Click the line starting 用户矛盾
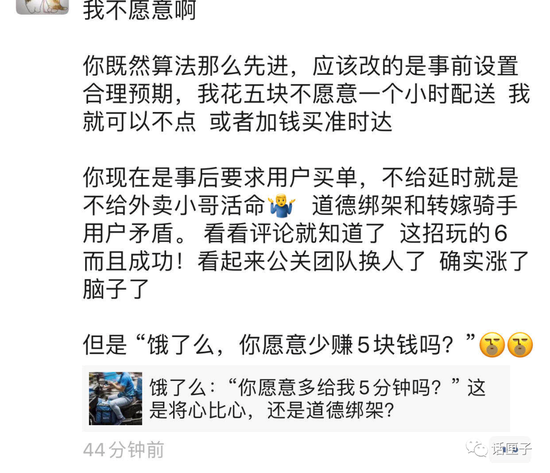 pyautogui.click(x=295, y=233)
